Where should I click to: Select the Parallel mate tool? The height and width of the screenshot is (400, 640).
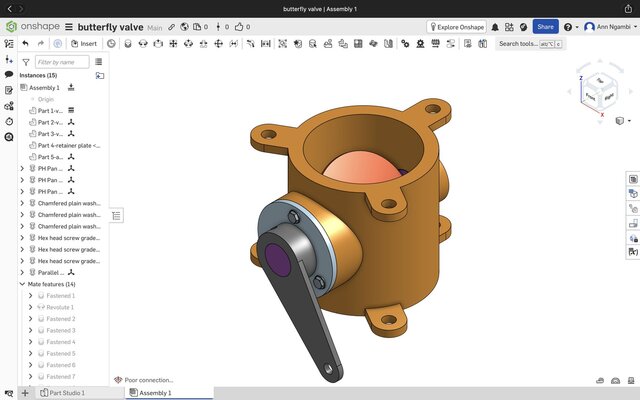pyautogui.click(x=233, y=44)
